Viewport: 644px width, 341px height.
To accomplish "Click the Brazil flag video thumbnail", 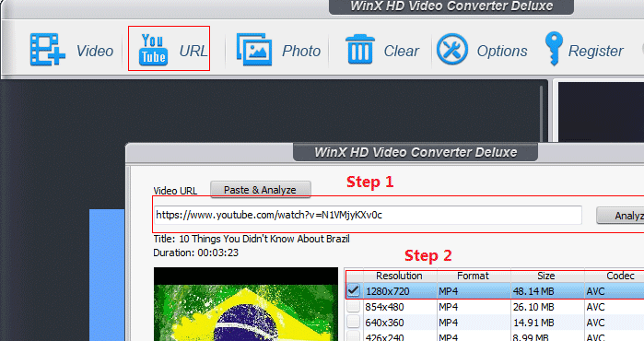I will [x=246, y=304].
